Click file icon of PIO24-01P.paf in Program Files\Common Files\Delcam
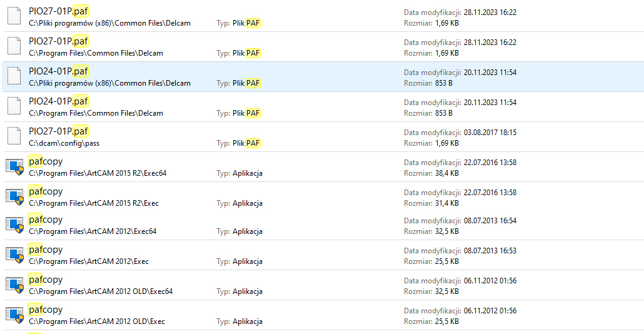Image resolution: width=644 pixels, height=334 pixels. [x=14, y=106]
